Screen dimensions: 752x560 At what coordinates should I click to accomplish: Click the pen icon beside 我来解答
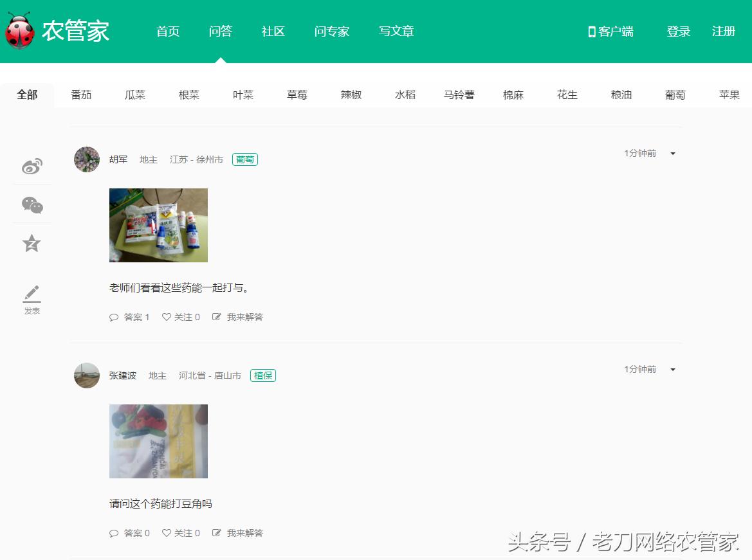point(217,316)
